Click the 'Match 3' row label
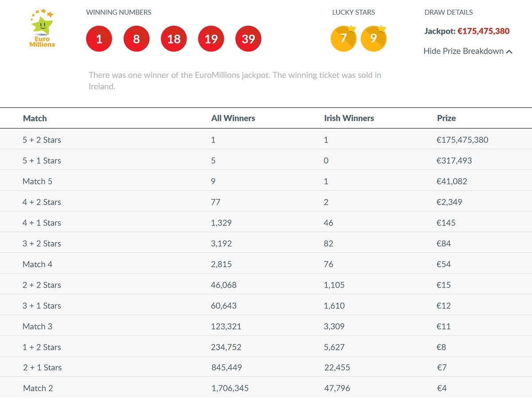 coord(37,326)
